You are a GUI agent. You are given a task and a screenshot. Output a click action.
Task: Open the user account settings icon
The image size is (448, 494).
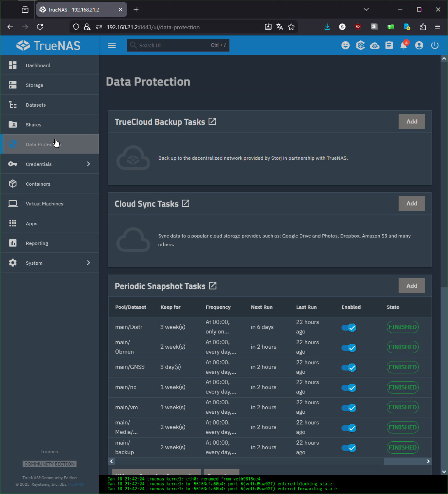[x=419, y=46]
